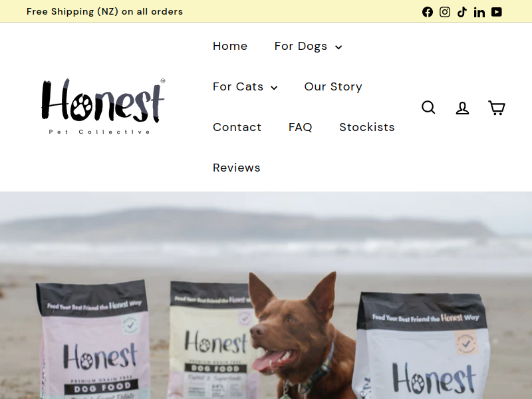Viewport: 532px width, 399px height.
Task: Open the Facebook social link
Action: [427, 12]
